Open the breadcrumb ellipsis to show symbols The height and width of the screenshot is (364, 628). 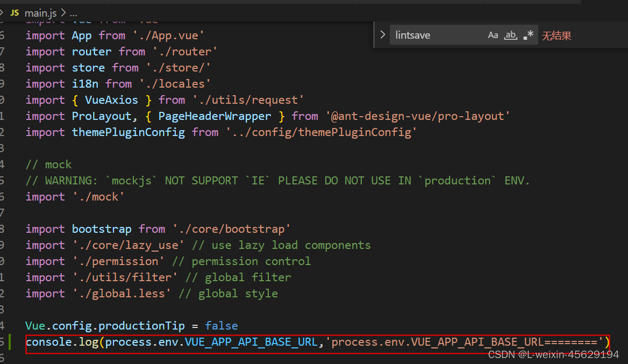(73, 12)
